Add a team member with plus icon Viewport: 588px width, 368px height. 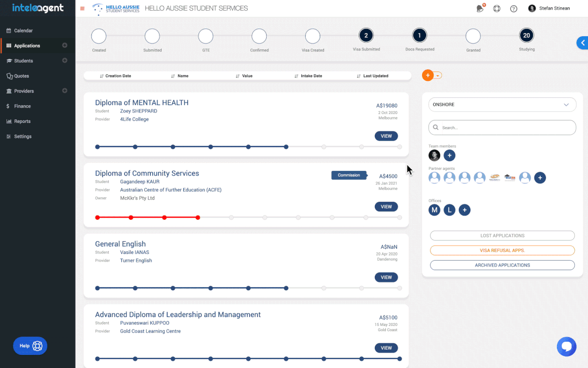tap(449, 155)
